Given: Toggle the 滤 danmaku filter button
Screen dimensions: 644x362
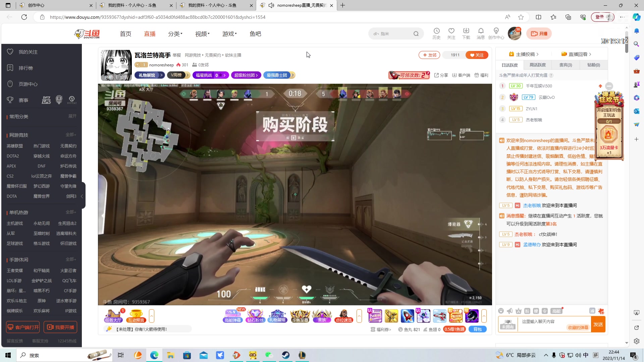Looking at the screenshot, I should 592,311.
